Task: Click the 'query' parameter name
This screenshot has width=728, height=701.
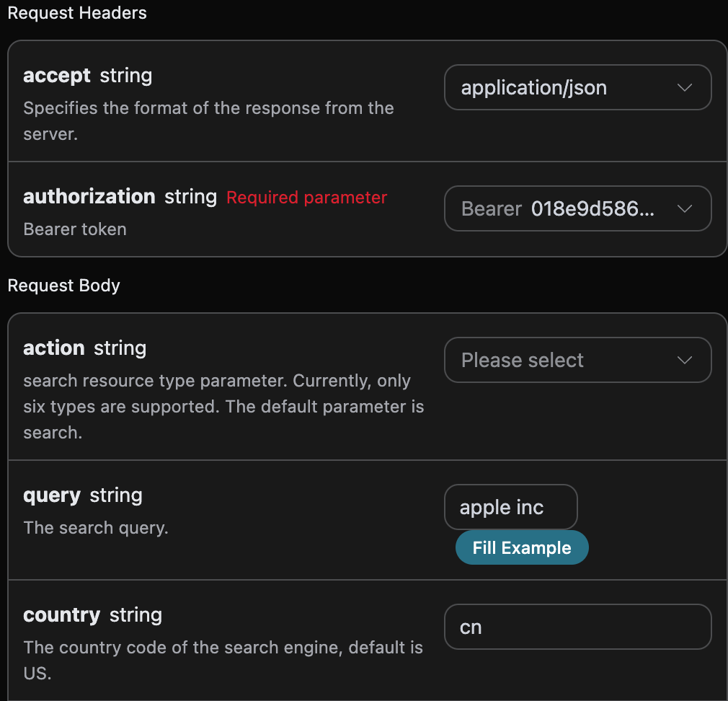Action: click(x=52, y=495)
